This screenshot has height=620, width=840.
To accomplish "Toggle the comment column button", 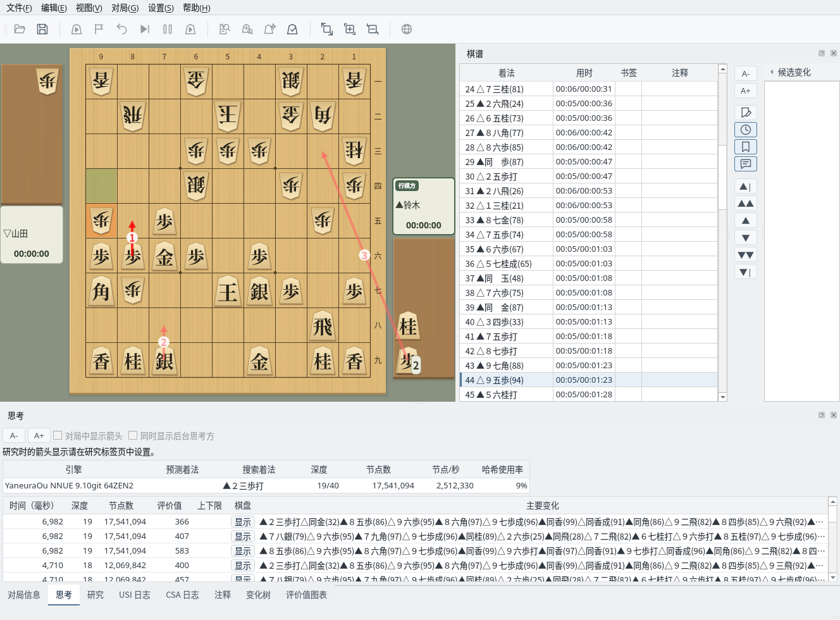I will coord(746,164).
